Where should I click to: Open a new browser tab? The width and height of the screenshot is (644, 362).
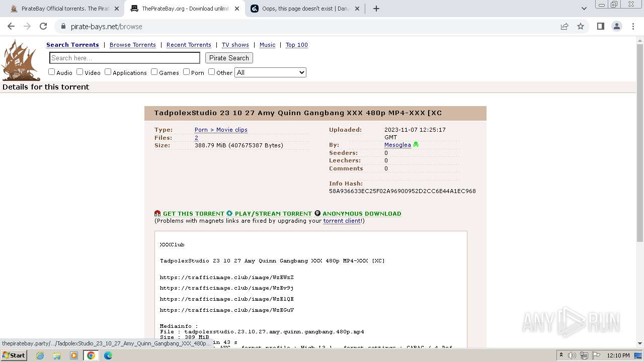point(376,9)
